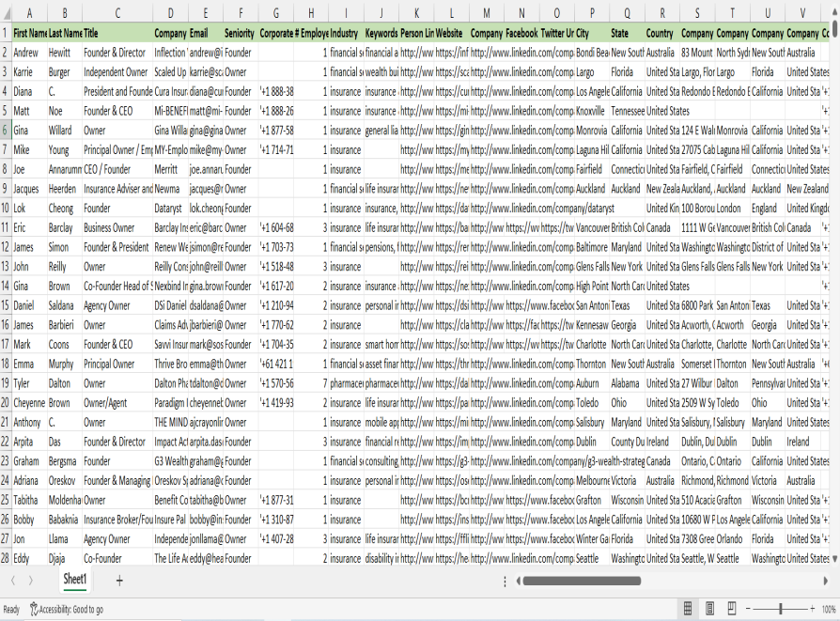Click 'pharmace' industry cell for Tyler
This screenshot has height=621, width=840.
pyautogui.click(x=346, y=383)
